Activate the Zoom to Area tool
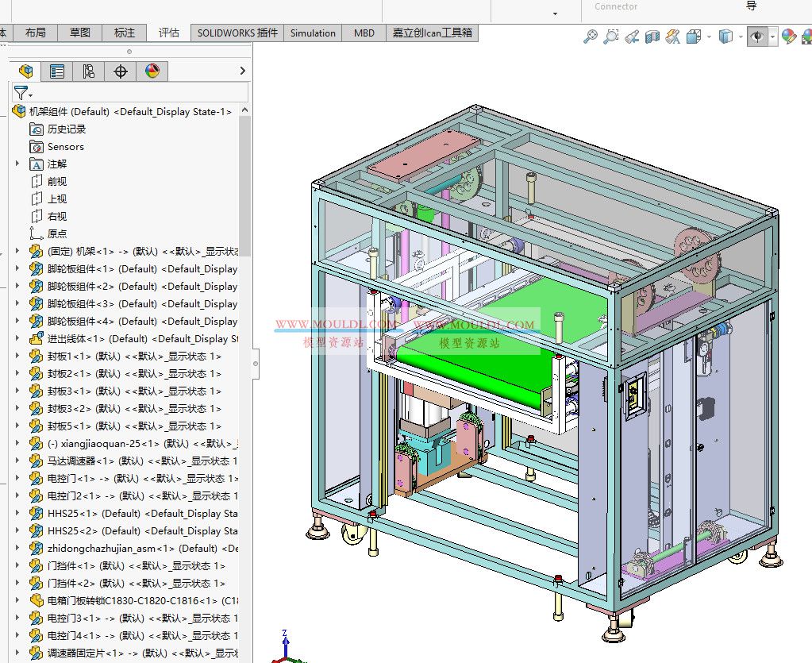Image resolution: width=812 pixels, height=663 pixels. [611, 37]
